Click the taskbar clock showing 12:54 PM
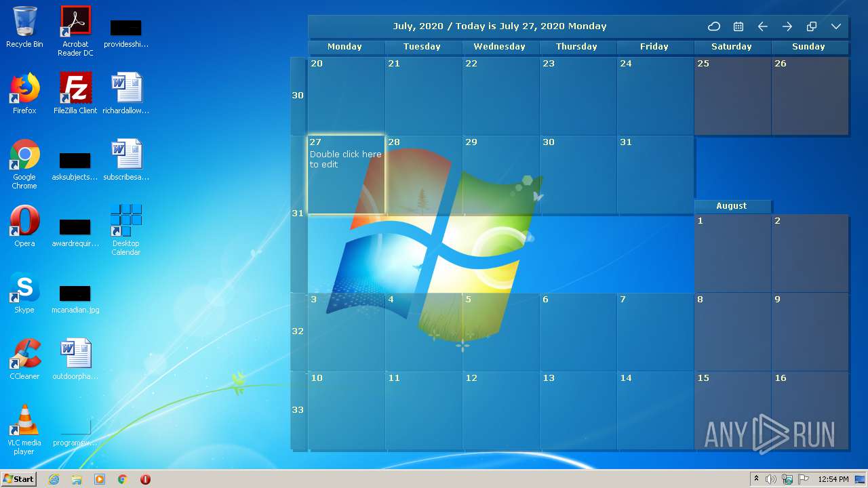Screen dimensions: 868x488 click(833, 479)
